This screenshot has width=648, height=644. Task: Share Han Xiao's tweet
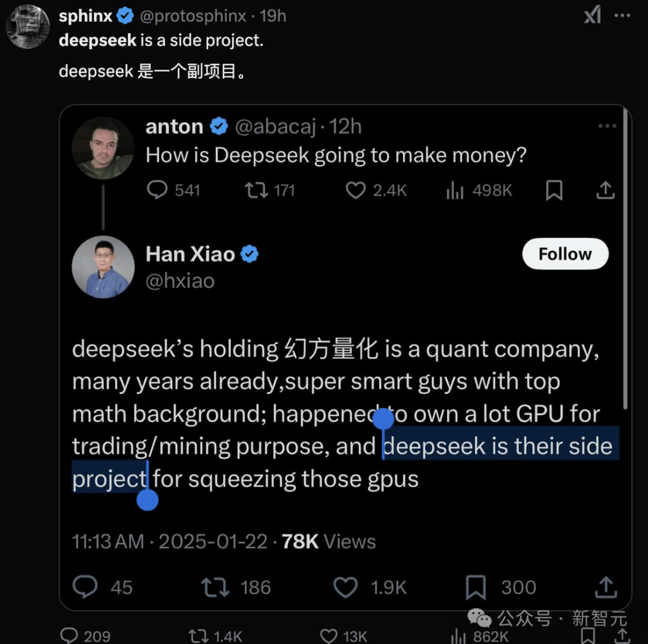point(606,587)
